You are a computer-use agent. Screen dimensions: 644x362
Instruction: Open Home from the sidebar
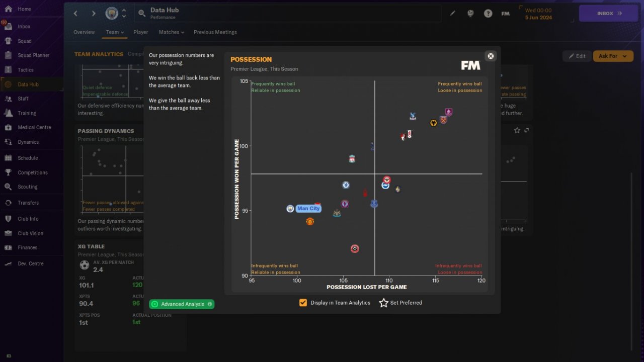pos(24,9)
